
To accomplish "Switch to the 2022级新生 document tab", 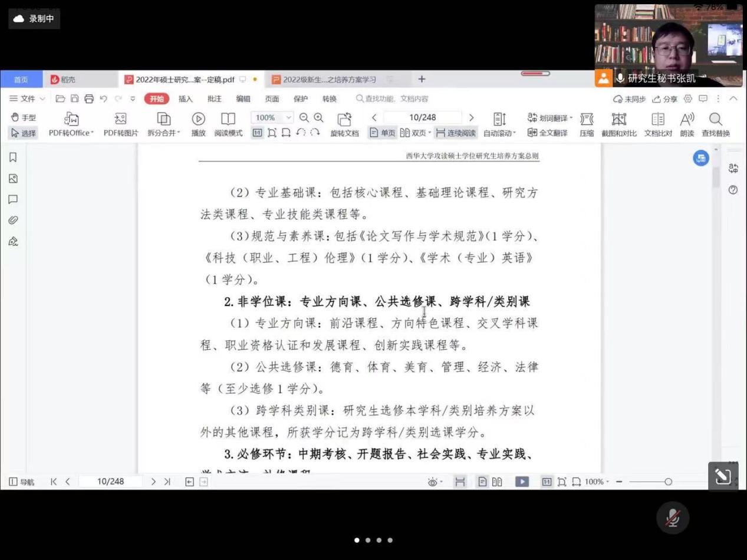I will [328, 80].
